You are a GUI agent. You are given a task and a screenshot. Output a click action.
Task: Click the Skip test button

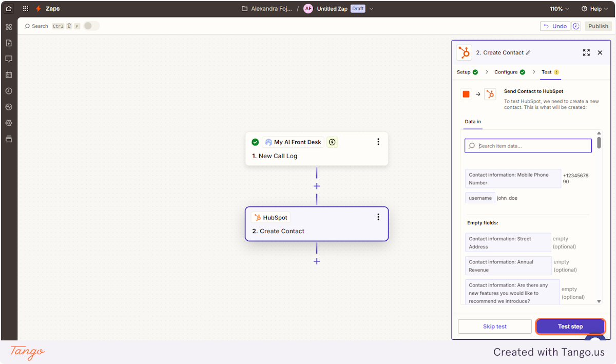pyautogui.click(x=495, y=327)
